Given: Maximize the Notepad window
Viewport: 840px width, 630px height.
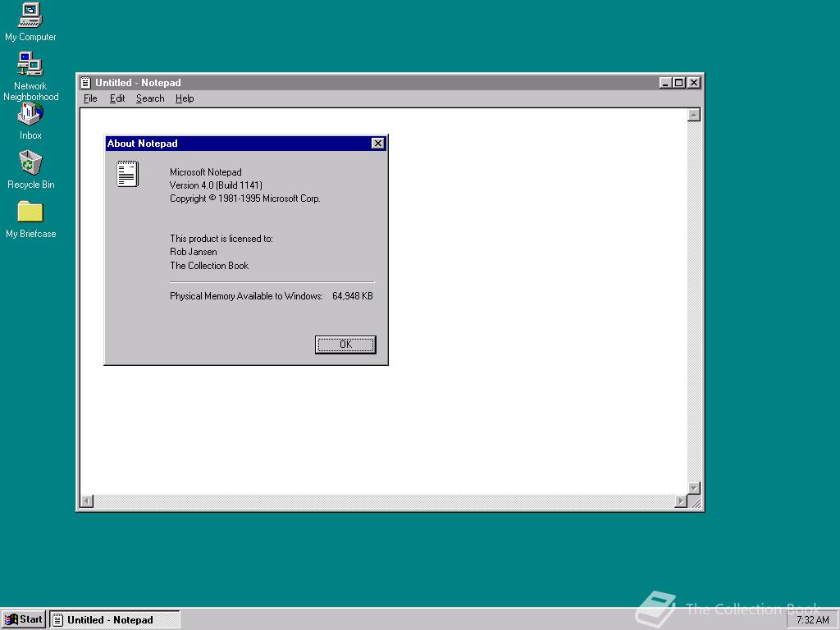Looking at the screenshot, I should 678,83.
